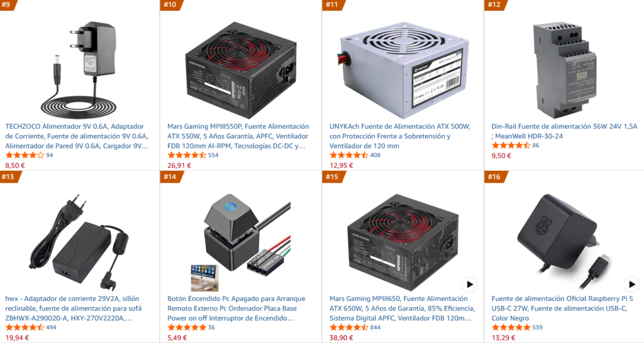Open the star rating of the TECHZOCO 9V adapter
The height and width of the screenshot is (343, 644).
pos(25,155)
